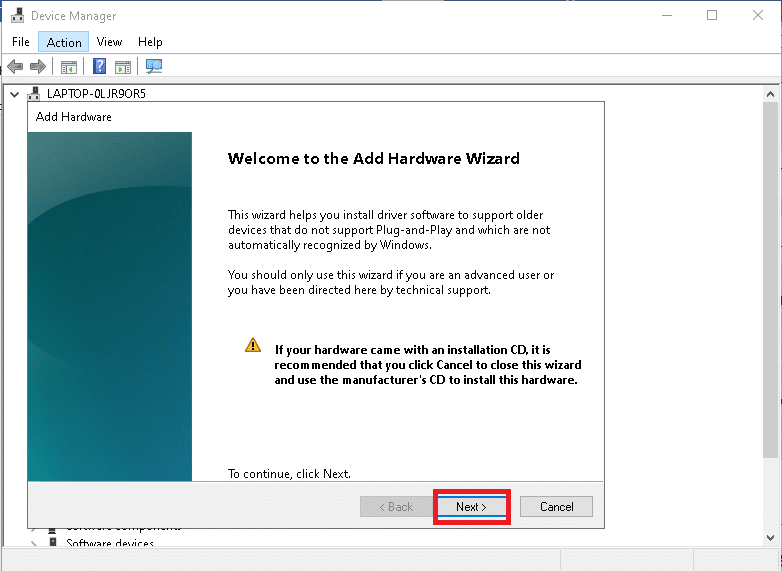Click the vertical scrollbar thumb
The height and width of the screenshot is (571, 782).
771,279
